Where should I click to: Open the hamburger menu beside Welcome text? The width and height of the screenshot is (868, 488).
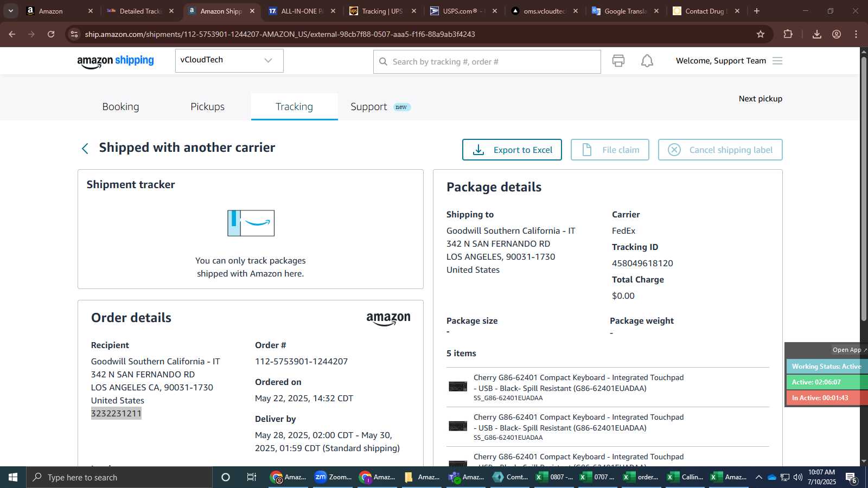pyautogui.click(x=777, y=61)
